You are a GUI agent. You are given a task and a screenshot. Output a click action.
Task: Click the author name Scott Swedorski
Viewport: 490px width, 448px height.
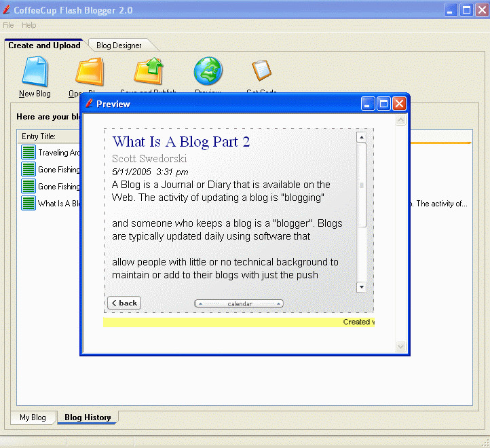pyautogui.click(x=149, y=159)
